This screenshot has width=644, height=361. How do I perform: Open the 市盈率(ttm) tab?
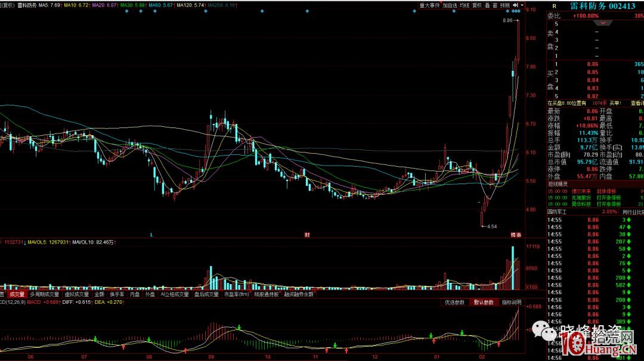tap(237, 294)
